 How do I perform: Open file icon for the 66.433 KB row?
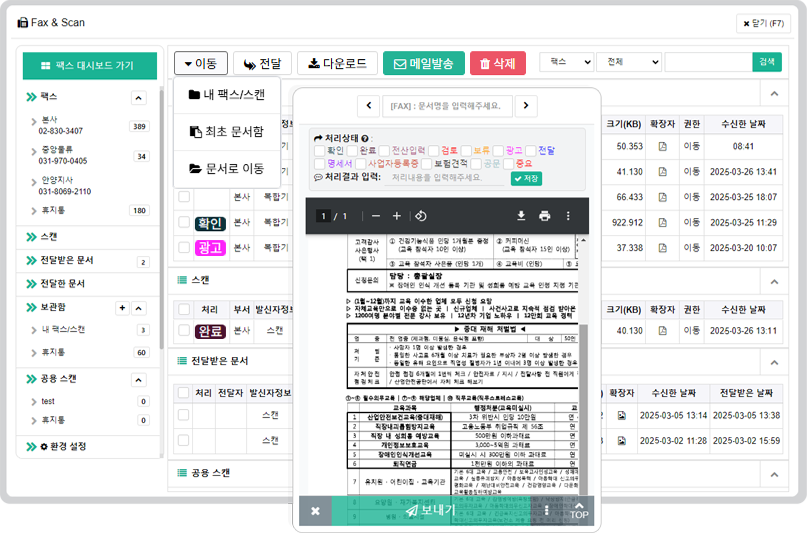pos(662,197)
